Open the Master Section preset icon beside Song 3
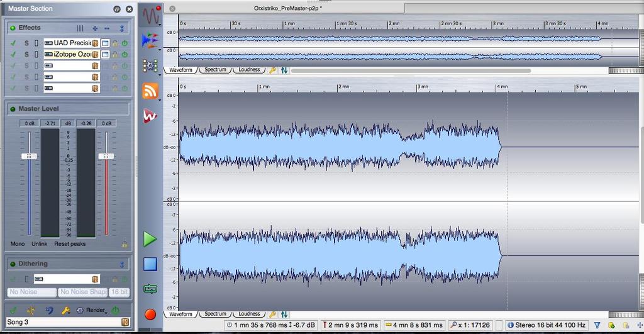644x334 pixels. click(x=126, y=322)
